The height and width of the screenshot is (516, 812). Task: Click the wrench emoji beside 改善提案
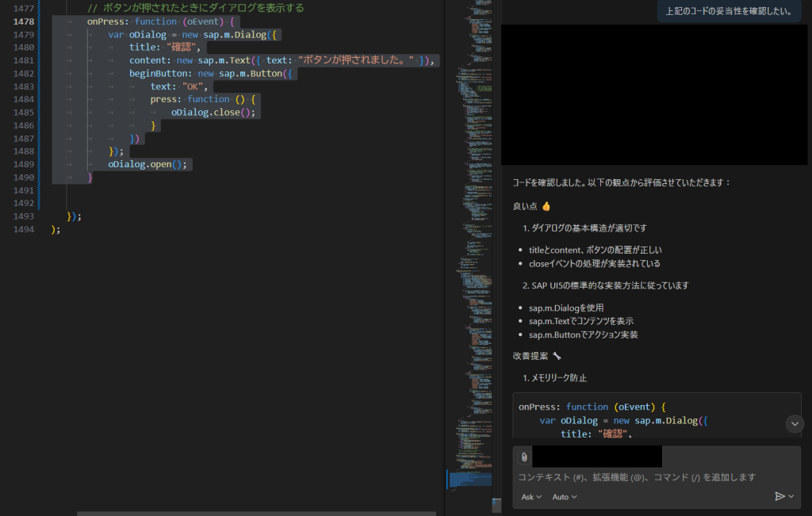click(557, 356)
